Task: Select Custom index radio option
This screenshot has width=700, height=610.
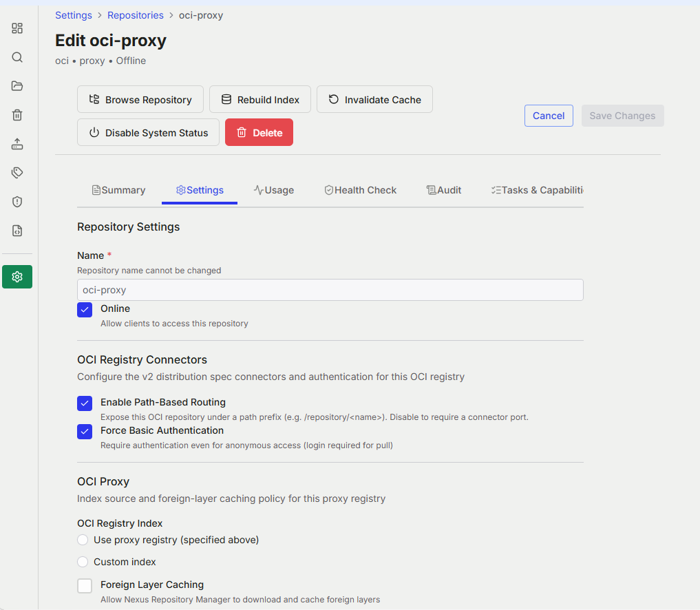Action: [83, 562]
